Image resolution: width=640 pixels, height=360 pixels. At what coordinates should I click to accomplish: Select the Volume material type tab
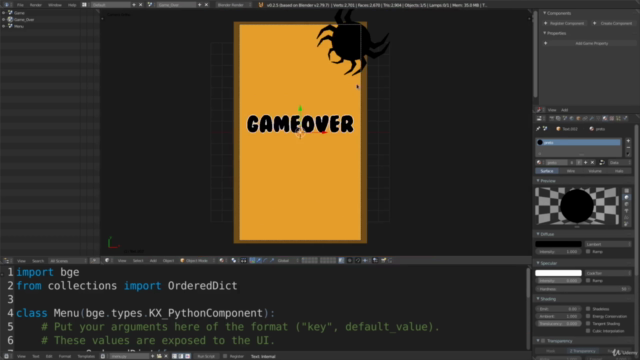point(595,171)
